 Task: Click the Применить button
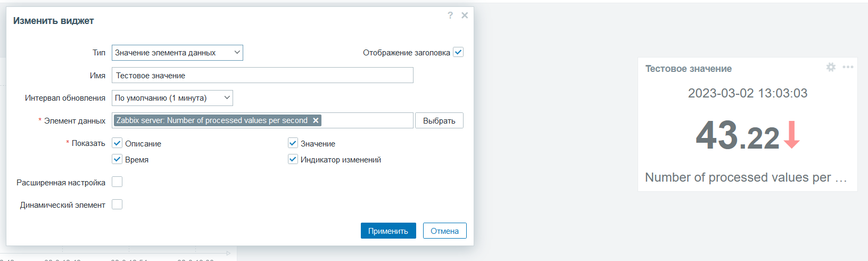tap(388, 231)
